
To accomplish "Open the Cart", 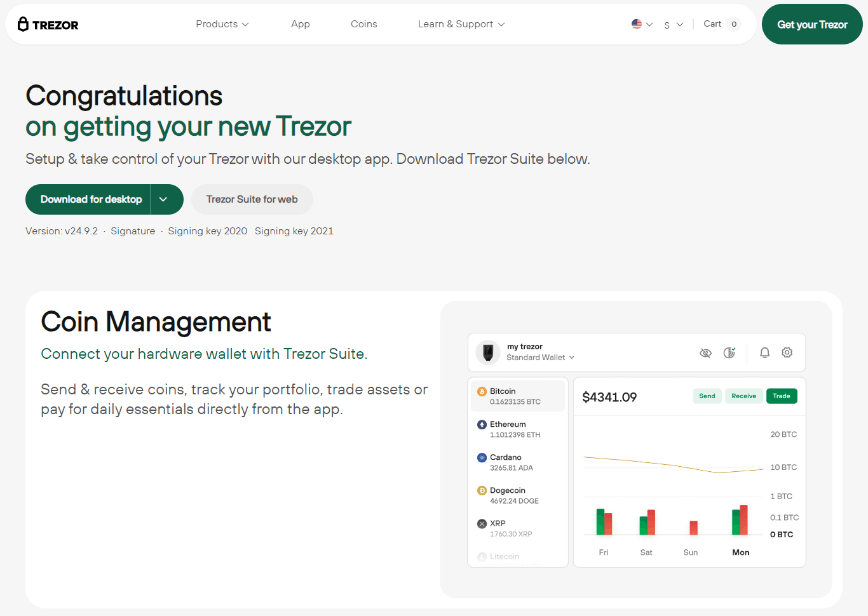I will tap(712, 24).
